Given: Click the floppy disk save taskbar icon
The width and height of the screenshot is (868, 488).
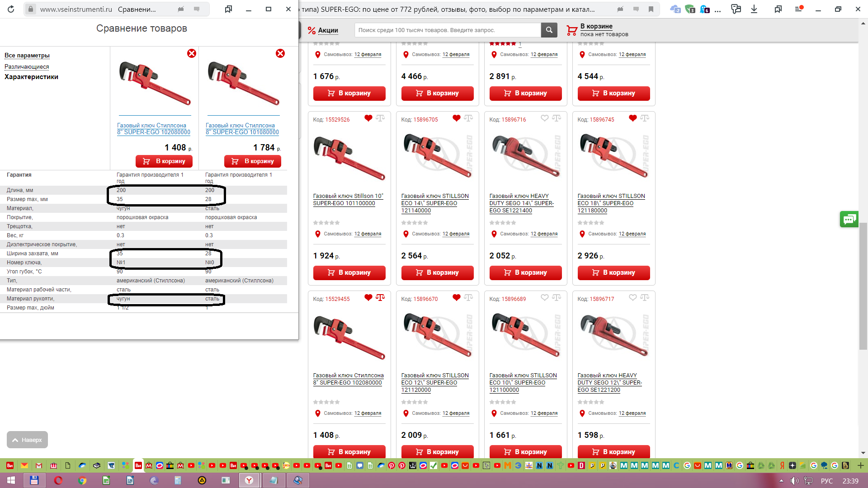Looking at the screenshot, I should tap(34, 480).
